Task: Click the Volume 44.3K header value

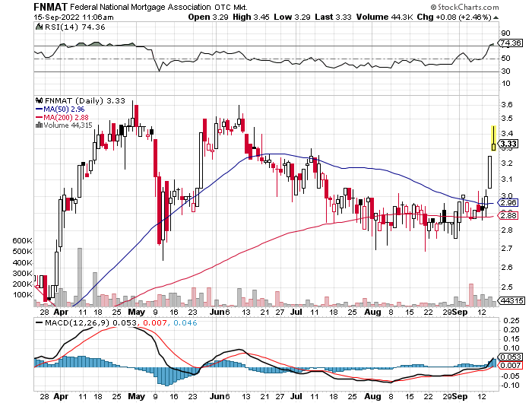Action: pos(385,17)
